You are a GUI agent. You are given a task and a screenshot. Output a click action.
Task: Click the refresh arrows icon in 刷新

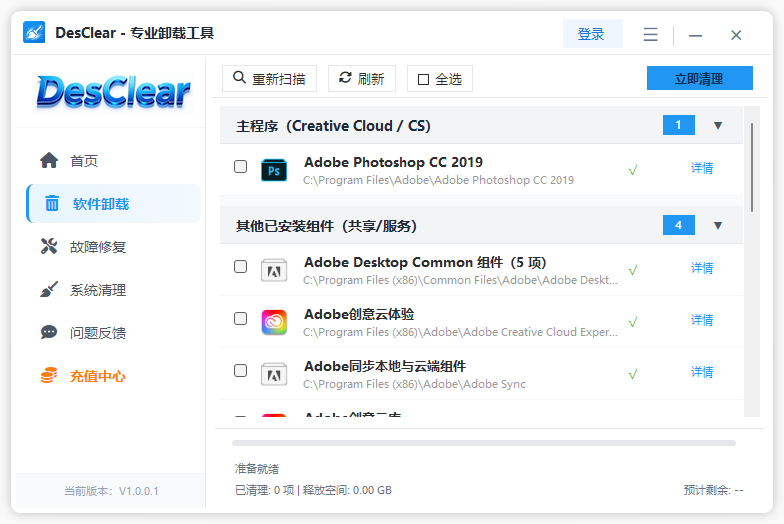tap(345, 78)
